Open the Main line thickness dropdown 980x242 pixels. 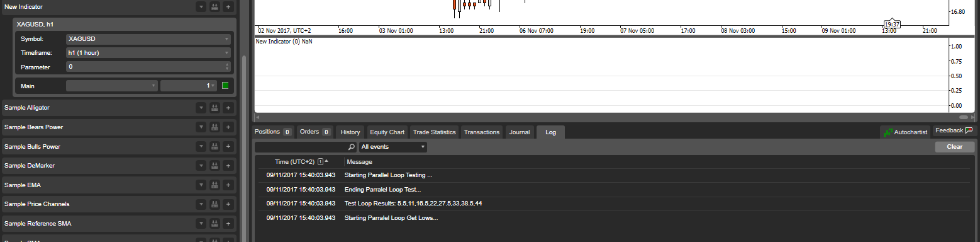[189, 85]
